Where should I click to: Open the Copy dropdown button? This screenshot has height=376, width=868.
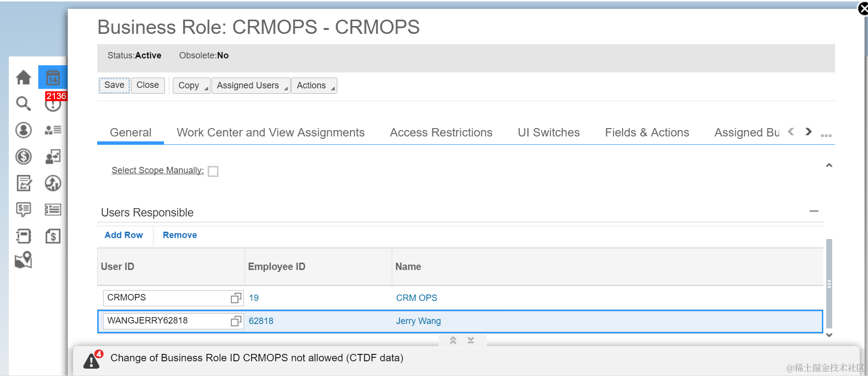[191, 85]
